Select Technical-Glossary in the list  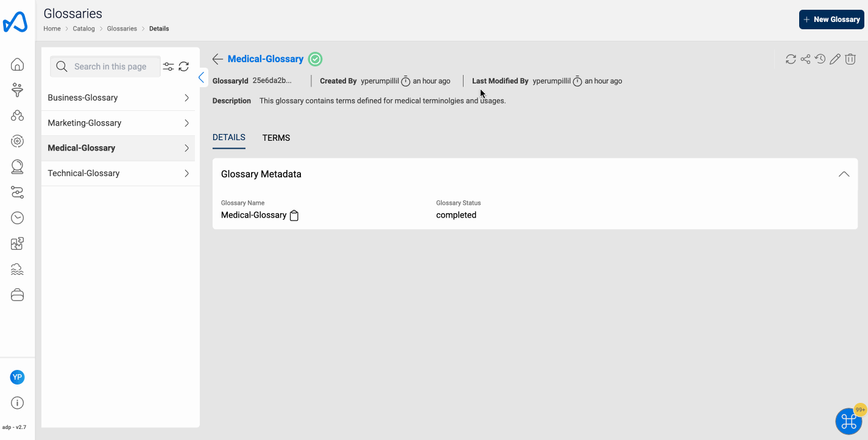pos(118,174)
